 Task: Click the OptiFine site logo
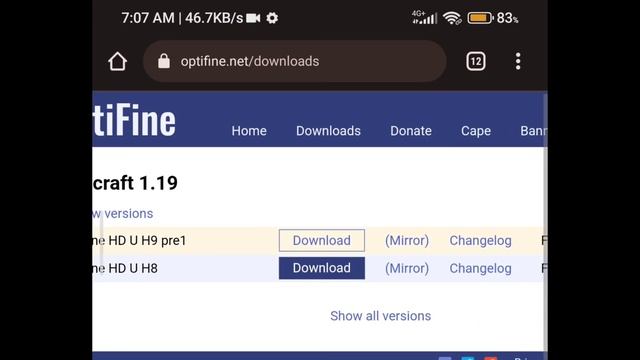[x=134, y=120]
